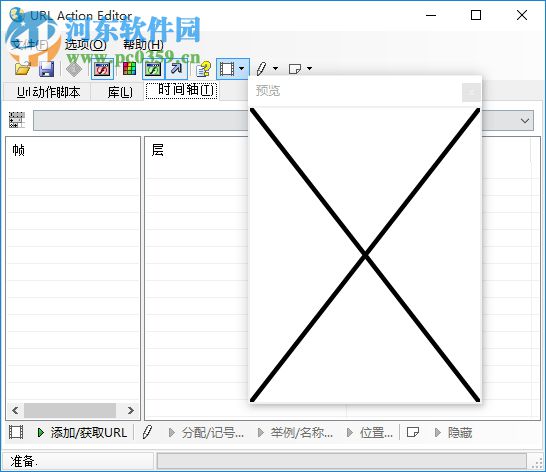Minimize the URL Action Editor window
This screenshot has height=472, width=546.
431,15
